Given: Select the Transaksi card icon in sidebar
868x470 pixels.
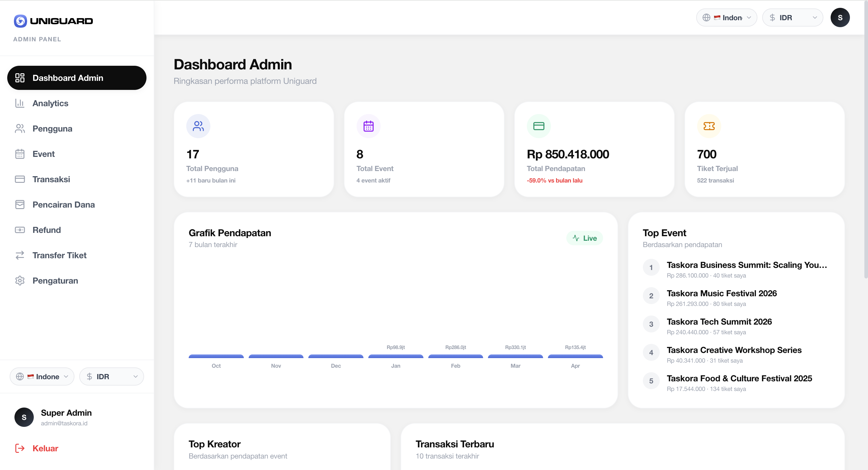Looking at the screenshot, I should (x=20, y=179).
